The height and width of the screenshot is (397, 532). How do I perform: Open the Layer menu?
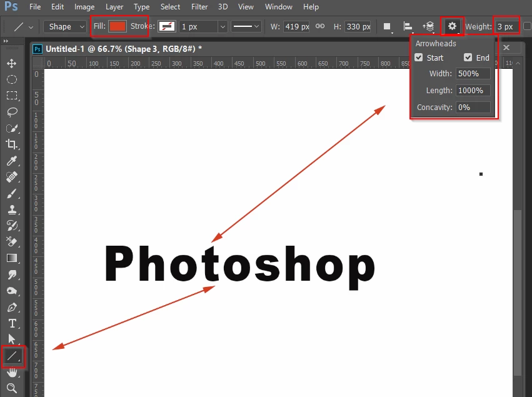pyautogui.click(x=114, y=7)
